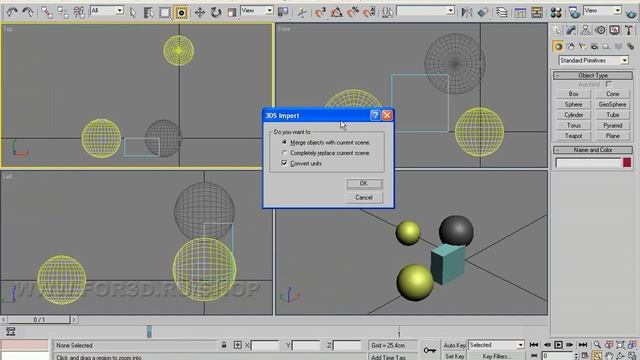Switch to the Display panel tab
640x360 pixels.
pos(614,30)
